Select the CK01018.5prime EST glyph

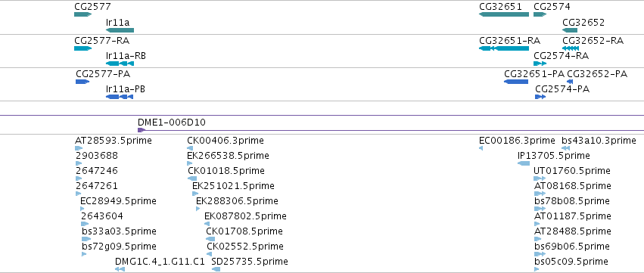click(x=192, y=178)
